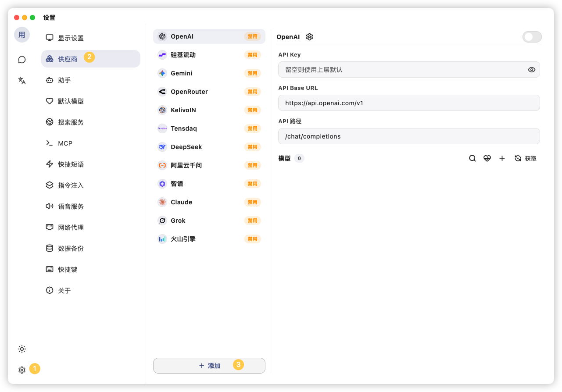Add a model manually with the plus icon
Screen dimensions: 562x392
[x=502, y=158]
